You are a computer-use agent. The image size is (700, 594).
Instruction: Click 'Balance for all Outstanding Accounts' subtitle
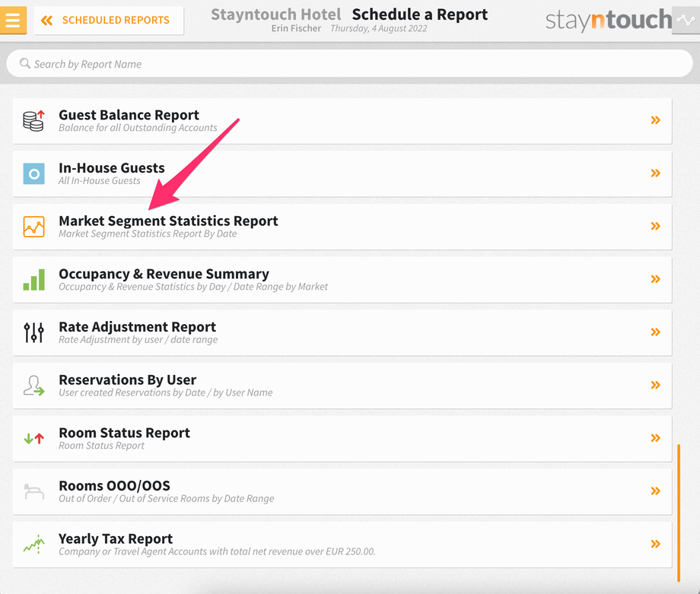[138, 128]
